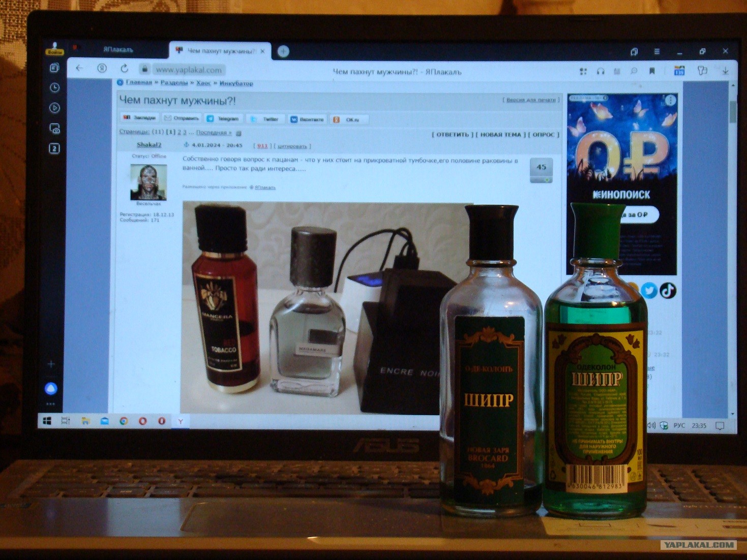Open the sidebar open-tabs counter showing 2

[54, 148]
